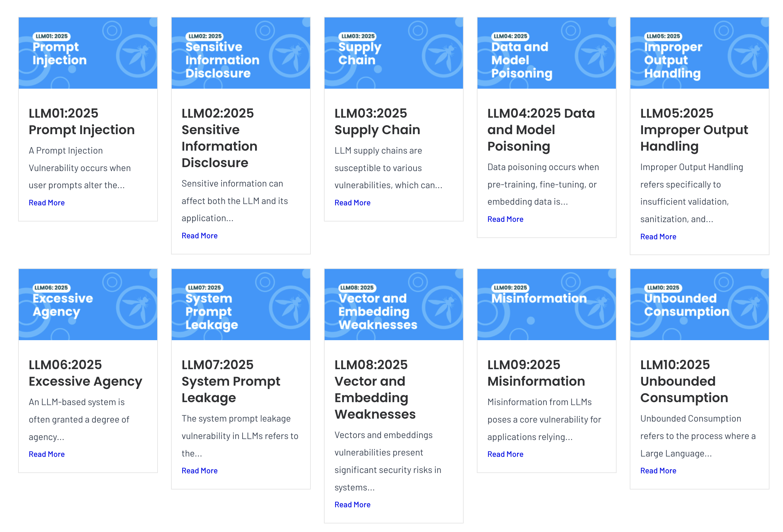The width and height of the screenshot is (783, 532).
Task: Click heading LLM07:2025 System Prompt Leakage
Action: 231,381
